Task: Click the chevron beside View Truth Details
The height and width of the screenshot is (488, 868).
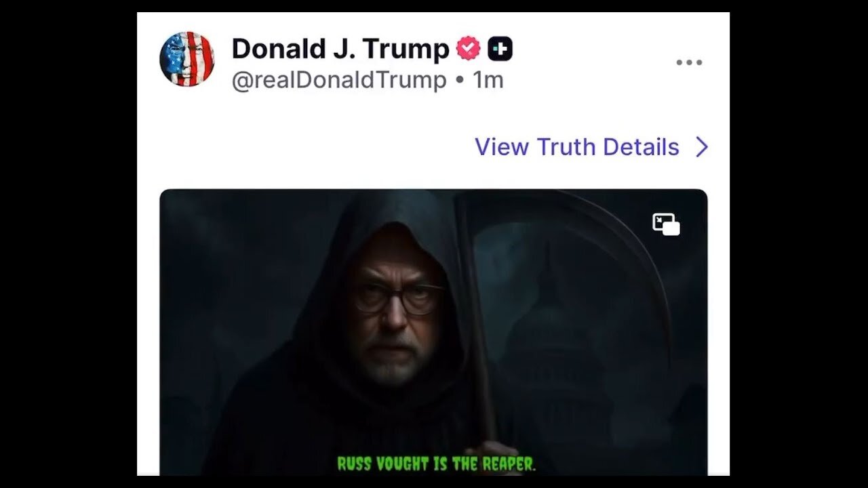Action: point(702,147)
